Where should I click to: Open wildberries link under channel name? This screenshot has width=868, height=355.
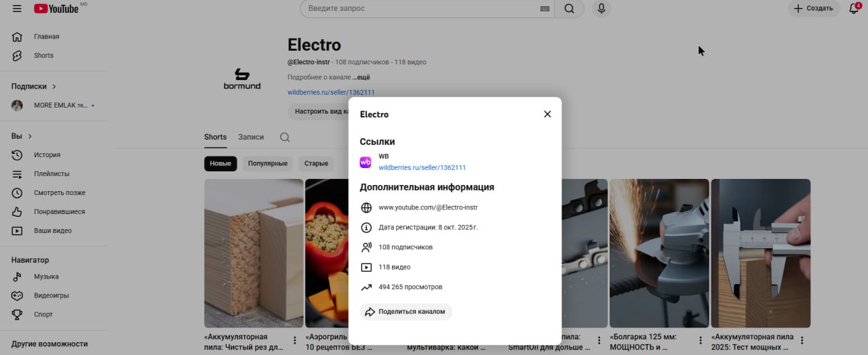point(331,92)
